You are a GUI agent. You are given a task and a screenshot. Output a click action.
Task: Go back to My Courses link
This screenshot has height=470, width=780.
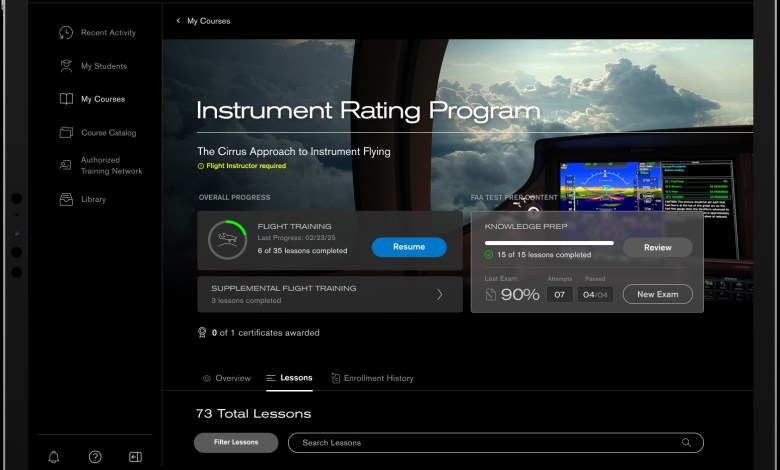coord(208,21)
